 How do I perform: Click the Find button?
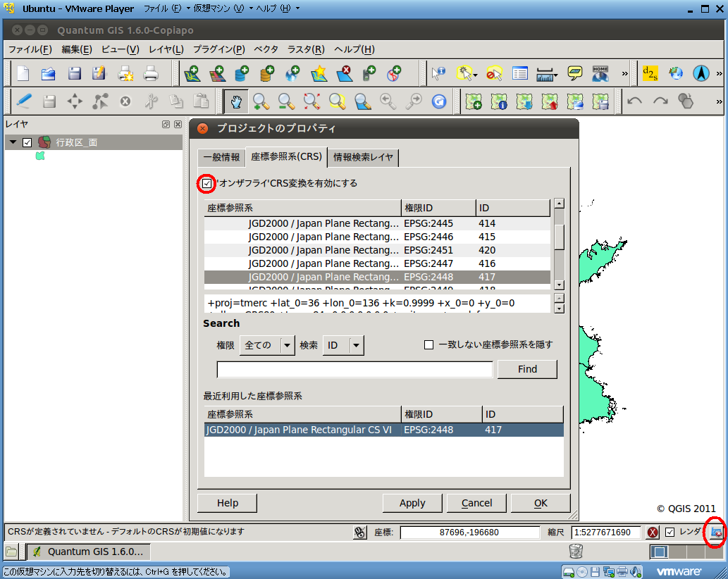tap(527, 369)
